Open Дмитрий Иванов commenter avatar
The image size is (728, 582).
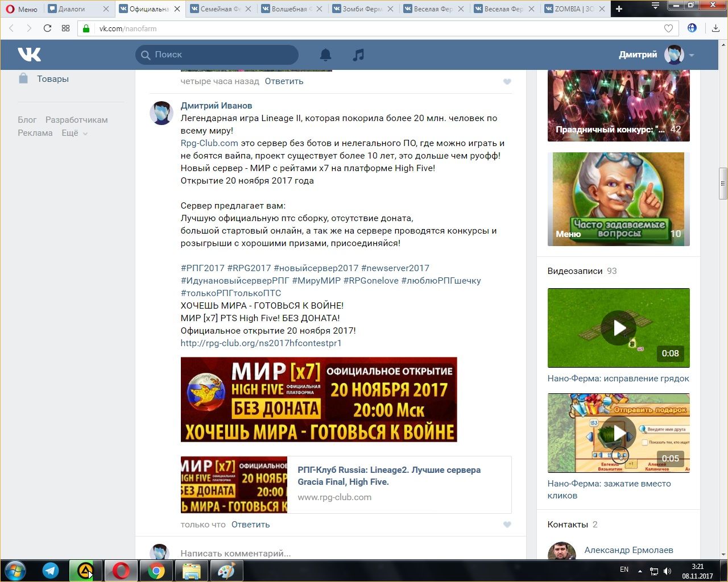[161, 113]
